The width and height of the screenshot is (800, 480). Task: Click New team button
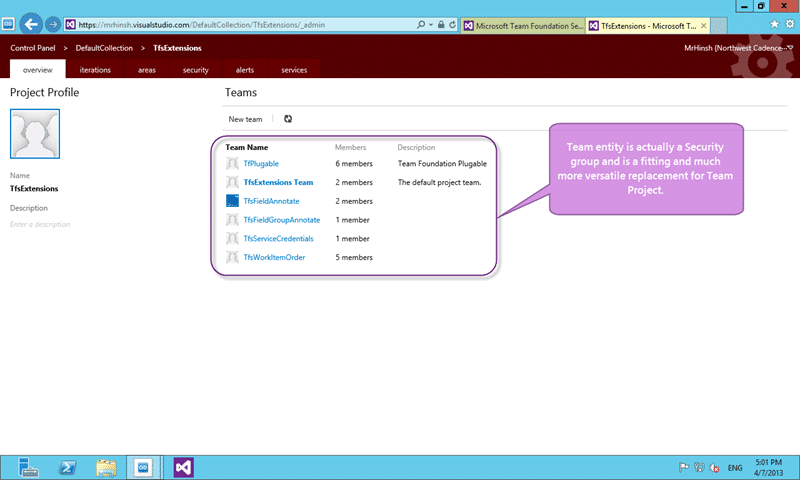click(245, 119)
